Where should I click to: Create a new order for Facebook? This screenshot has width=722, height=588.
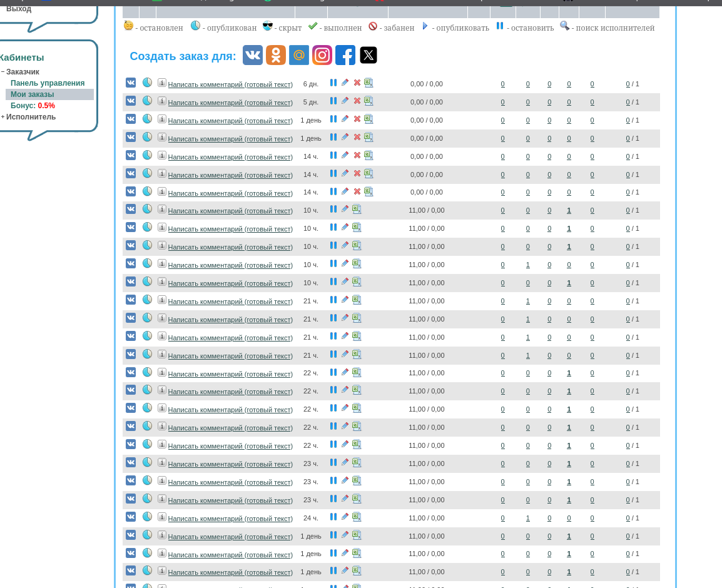click(x=345, y=55)
